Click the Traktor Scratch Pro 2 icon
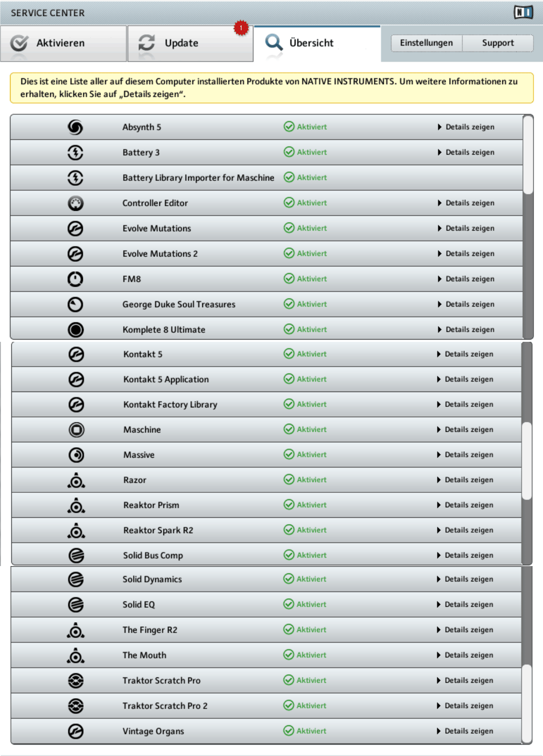 point(76,706)
